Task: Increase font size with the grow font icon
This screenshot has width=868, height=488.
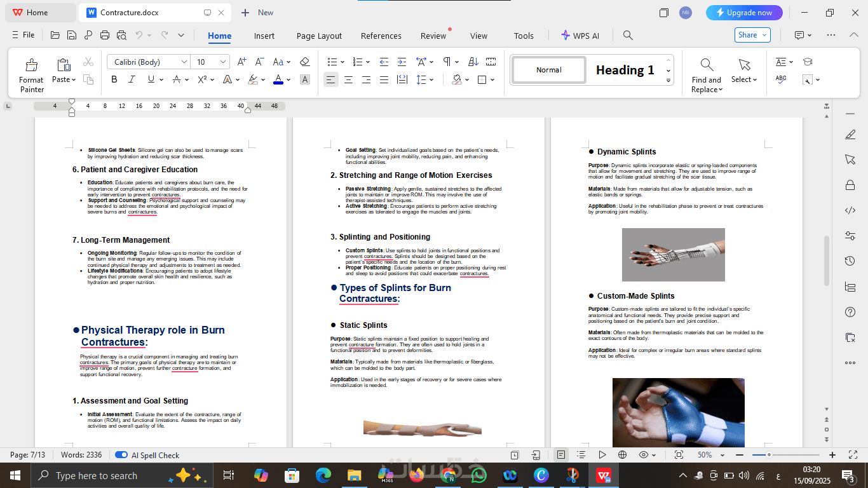Action: [x=241, y=62]
